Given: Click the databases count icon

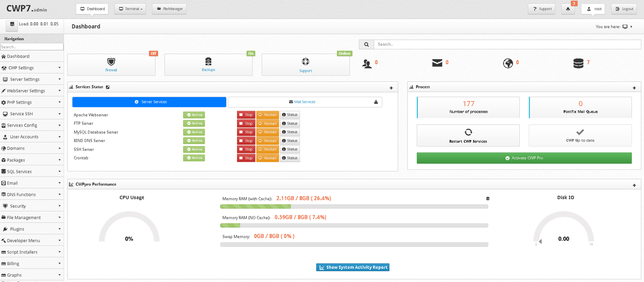Looking at the screenshot, I should [x=578, y=63].
